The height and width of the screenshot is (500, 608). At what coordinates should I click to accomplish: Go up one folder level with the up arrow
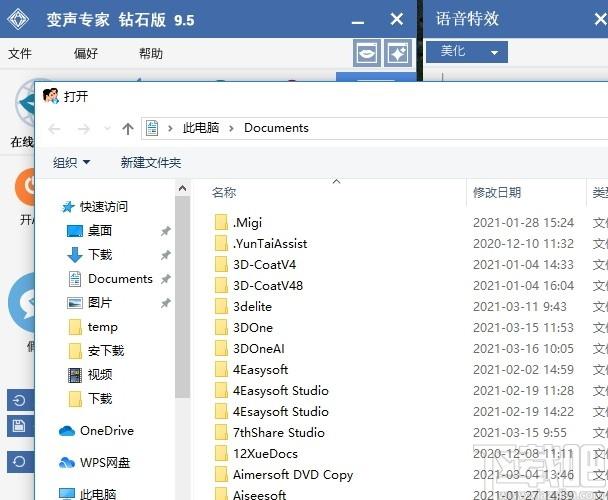pos(128,128)
